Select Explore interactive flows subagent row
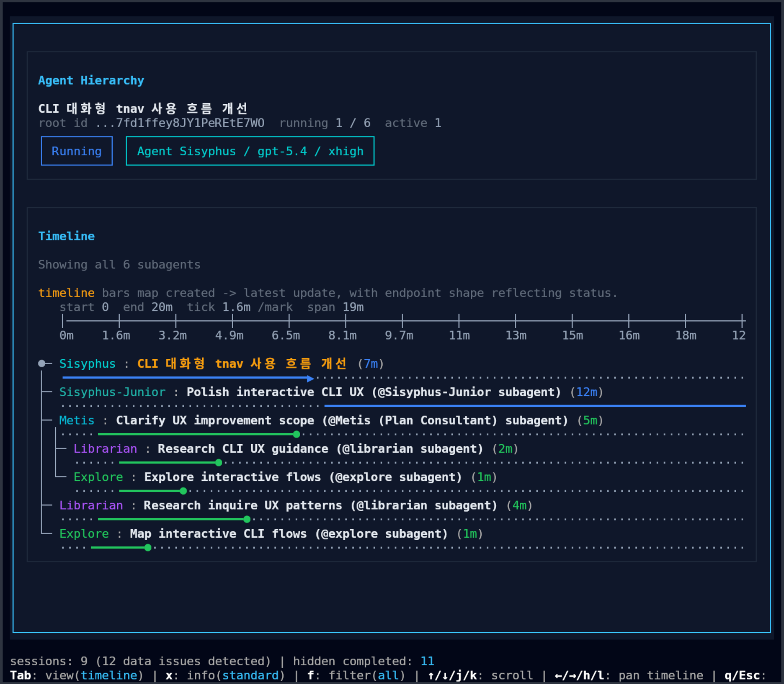 (x=285, y=477)
